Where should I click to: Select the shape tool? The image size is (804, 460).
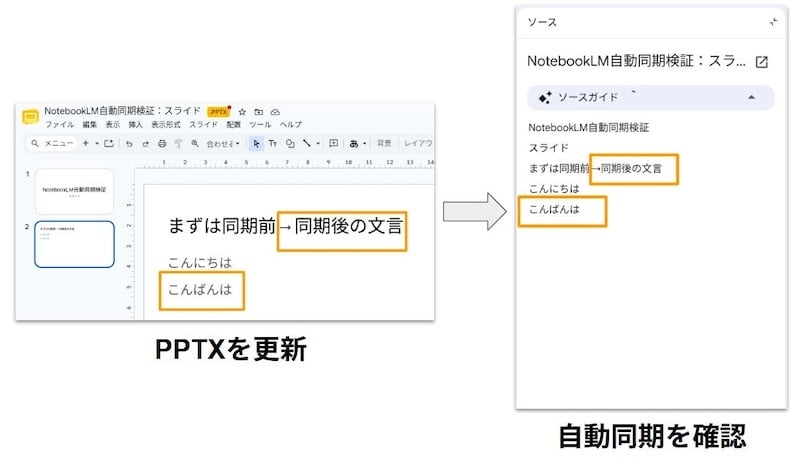pos(290,144)
